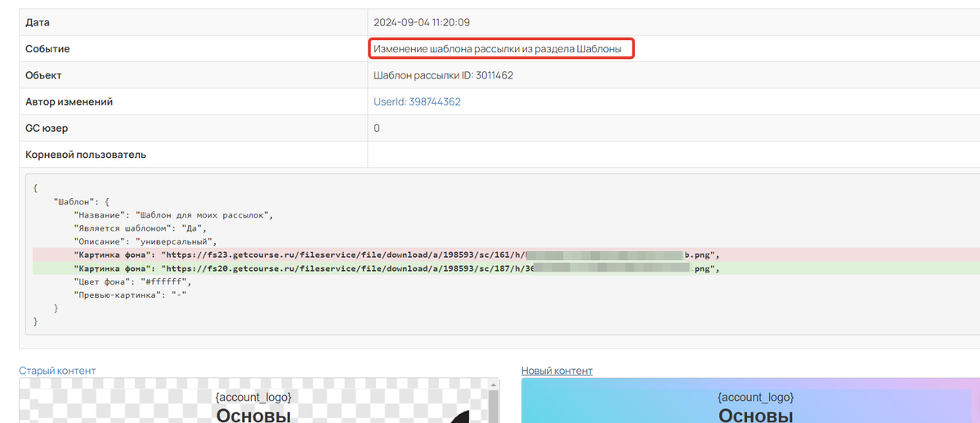The height and width of the screenshot is (423, 980).
Task: Click the Является шаблоном line
Action: point(140,228)
